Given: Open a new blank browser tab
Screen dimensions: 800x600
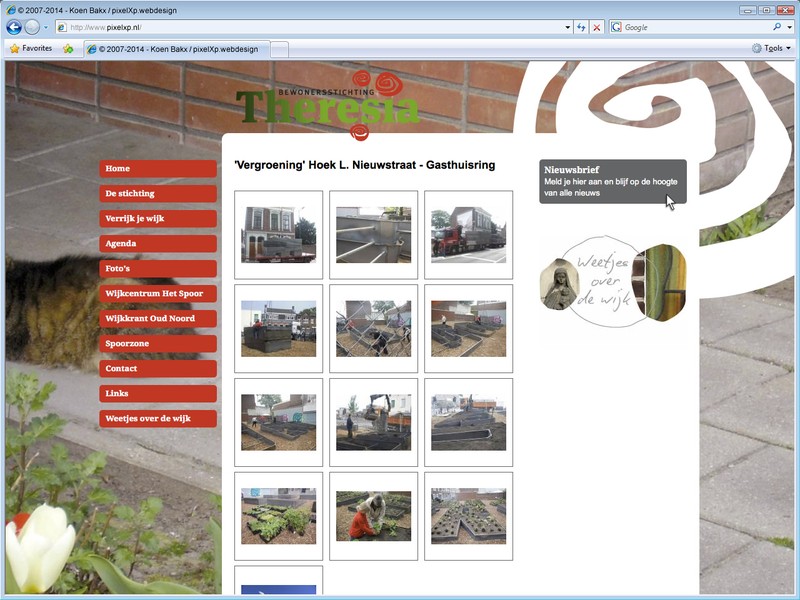Looking at the screenshot, I should click(280, 48).
